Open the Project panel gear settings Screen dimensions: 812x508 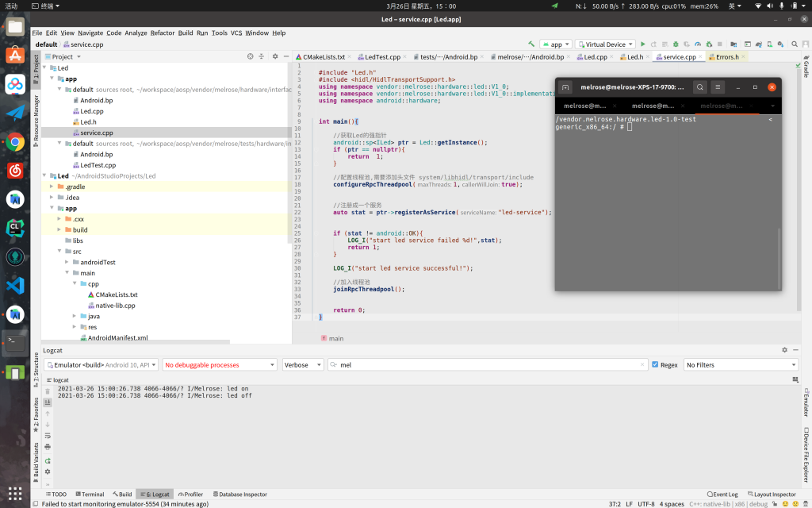pos(275,56)
